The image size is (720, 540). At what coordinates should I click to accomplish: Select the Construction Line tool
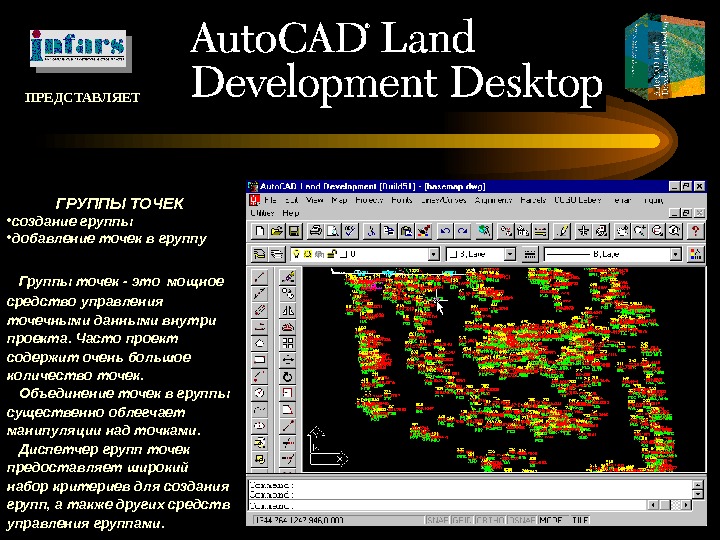(x=260, y=293)
